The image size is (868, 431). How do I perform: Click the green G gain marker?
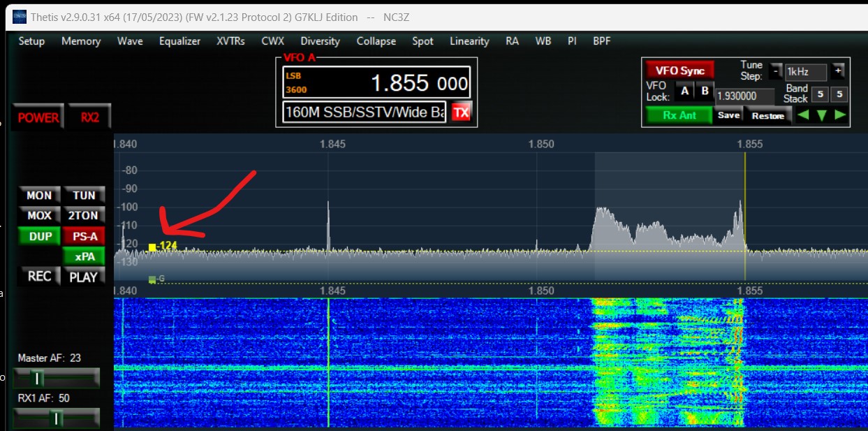tap(152, 279)
